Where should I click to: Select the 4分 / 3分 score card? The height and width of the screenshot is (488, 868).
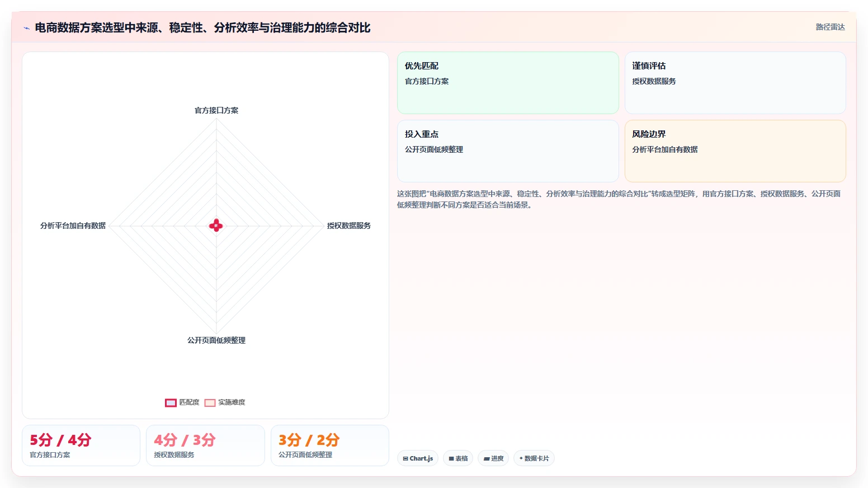[205, 445]
